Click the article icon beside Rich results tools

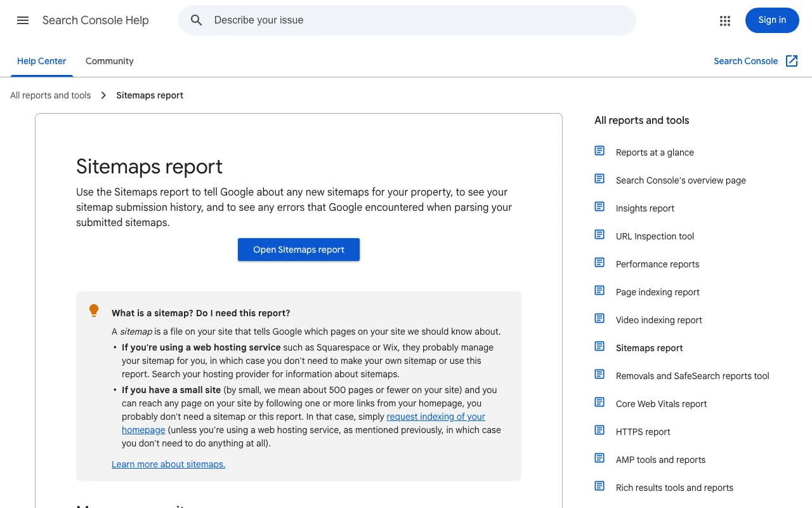click(x=599, y=486)
